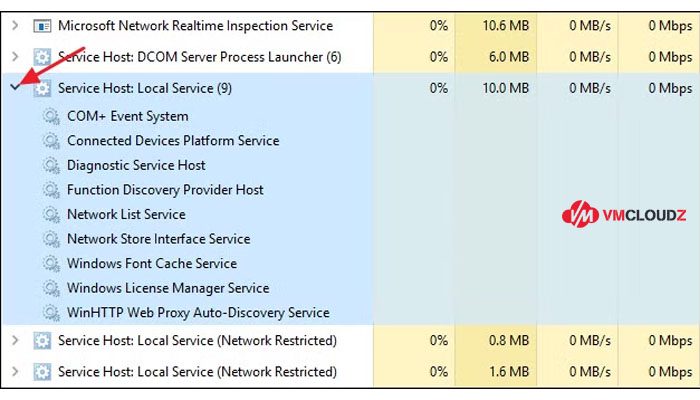Click the COM+ Event System service icon
Viewport: 700px width, 400px height.
[x=51, y=117]
